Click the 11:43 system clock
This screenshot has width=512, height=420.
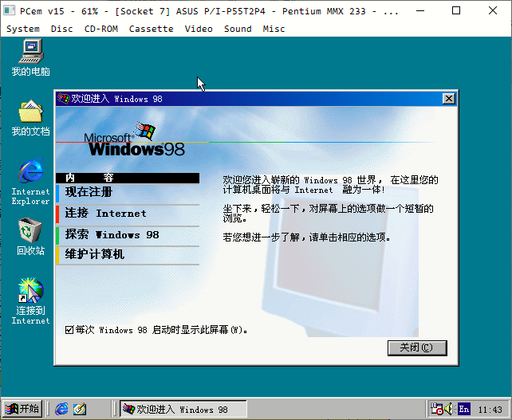pyautogui.click(x=490, y=409)
